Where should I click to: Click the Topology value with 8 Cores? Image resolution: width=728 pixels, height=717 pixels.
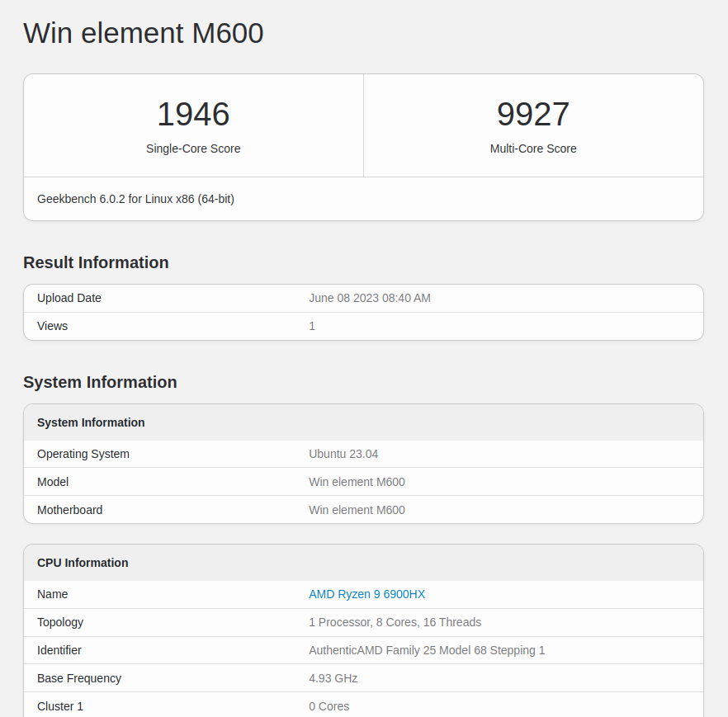click(x=395, y=622)
